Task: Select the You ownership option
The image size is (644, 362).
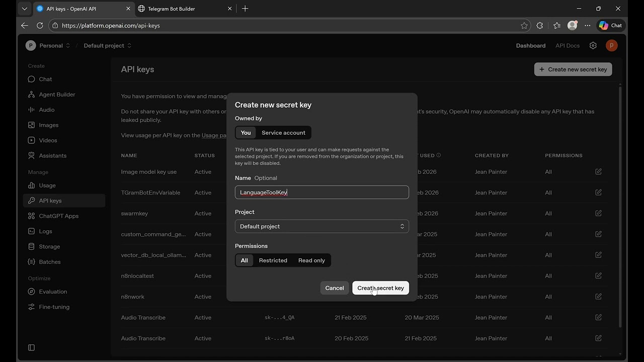Action: coord(246,133)
